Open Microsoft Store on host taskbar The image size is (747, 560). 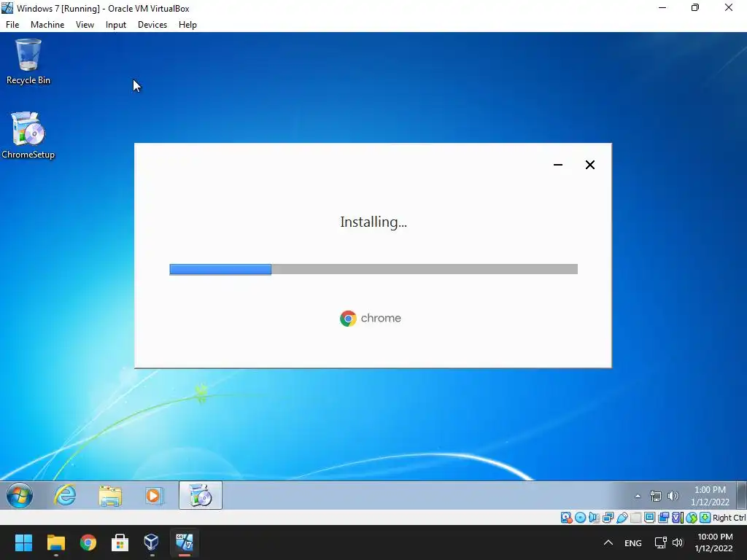[x=120, y=542]
